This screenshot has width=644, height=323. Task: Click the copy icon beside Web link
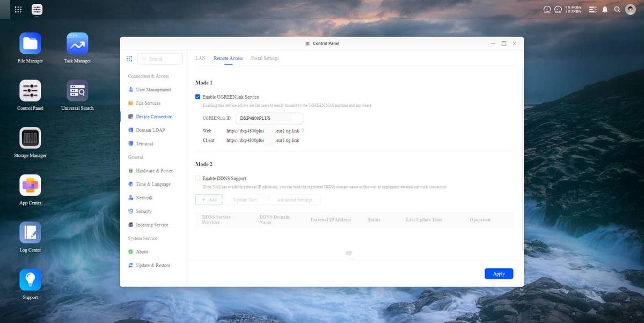pos(303,131)
